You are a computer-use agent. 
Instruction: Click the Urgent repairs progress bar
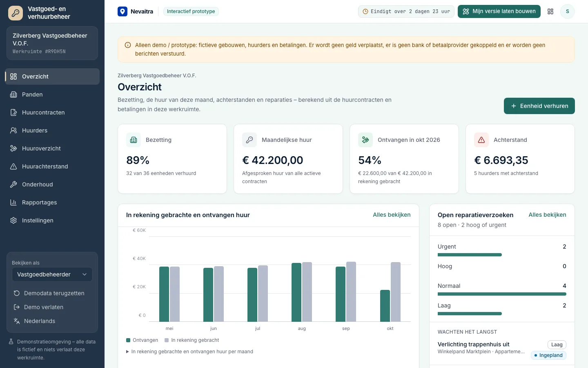(x=470, y=255)
